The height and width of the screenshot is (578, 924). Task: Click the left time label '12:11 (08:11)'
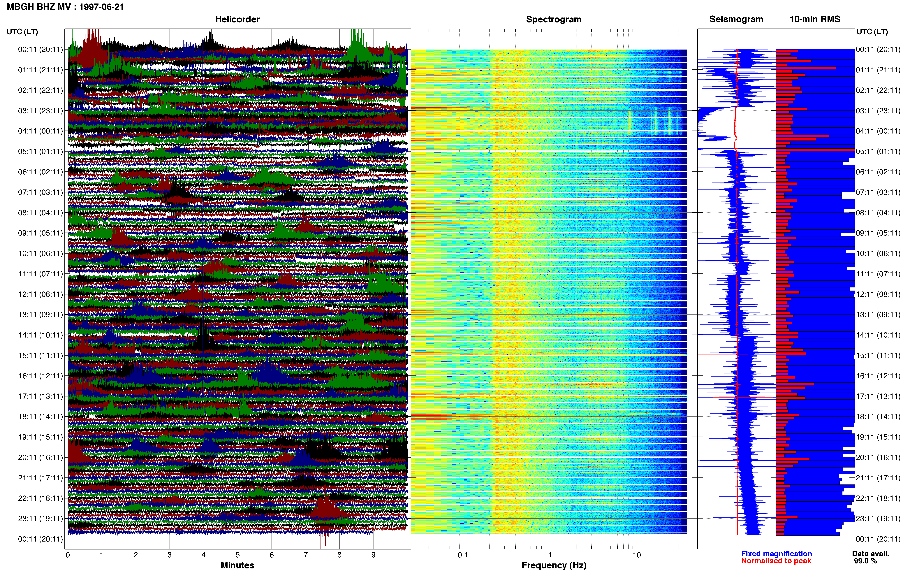(x=41, y=294)
